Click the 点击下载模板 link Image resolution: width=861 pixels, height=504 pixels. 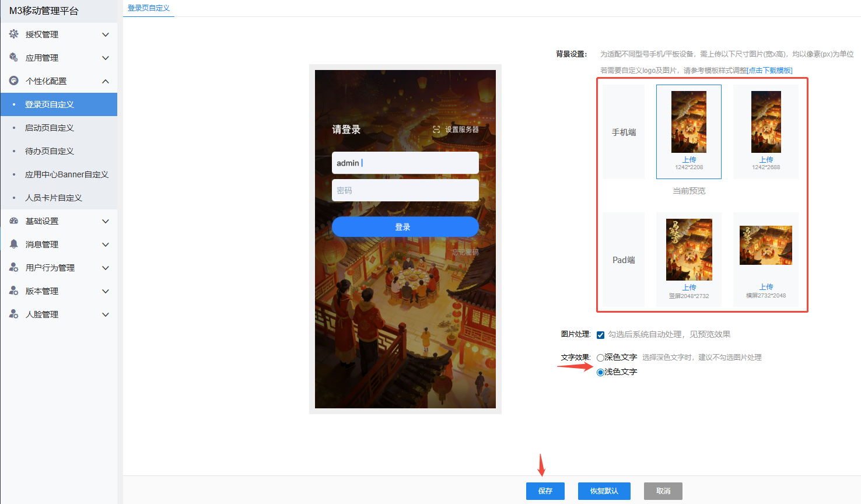(770, 71)
